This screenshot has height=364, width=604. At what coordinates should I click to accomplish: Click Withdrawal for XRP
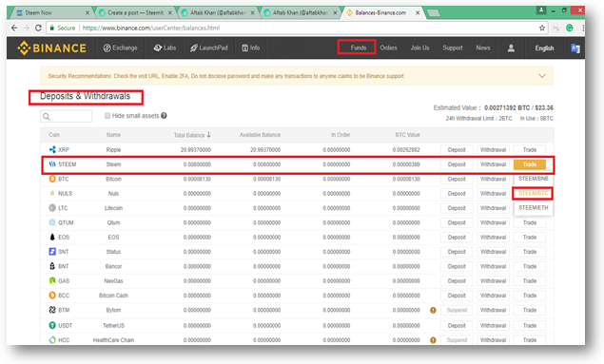coord(493,149)
